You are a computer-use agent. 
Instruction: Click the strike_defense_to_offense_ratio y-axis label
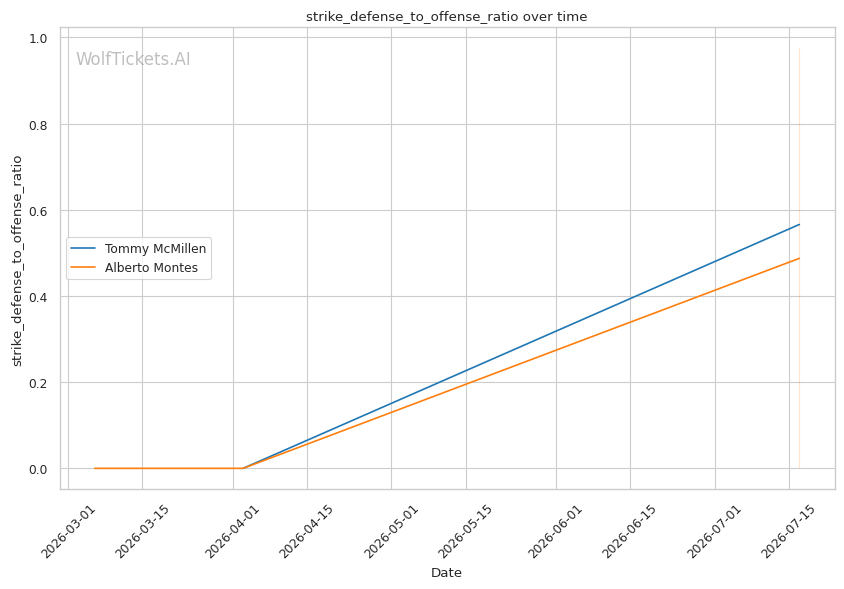point(17,261)
